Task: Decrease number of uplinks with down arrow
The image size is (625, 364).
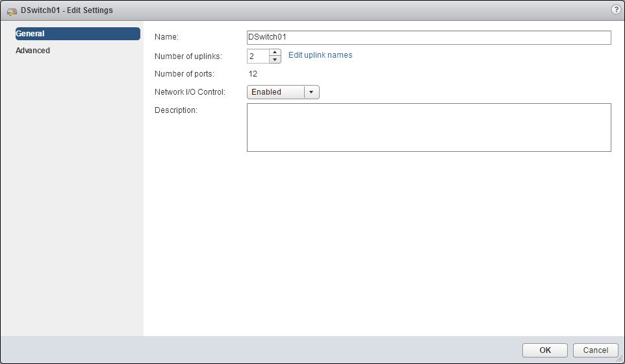Action: click(275, 60)
